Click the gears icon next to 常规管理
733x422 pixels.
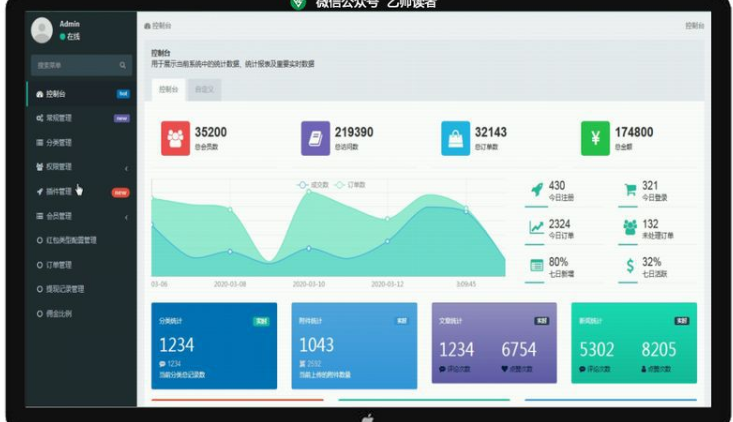coord(40,118)
